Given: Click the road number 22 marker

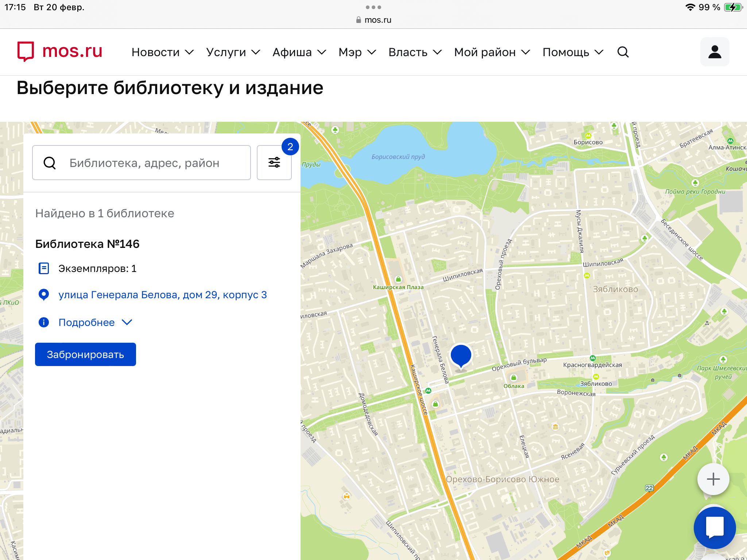Looking at the screenshot, I should coord(649,488).
